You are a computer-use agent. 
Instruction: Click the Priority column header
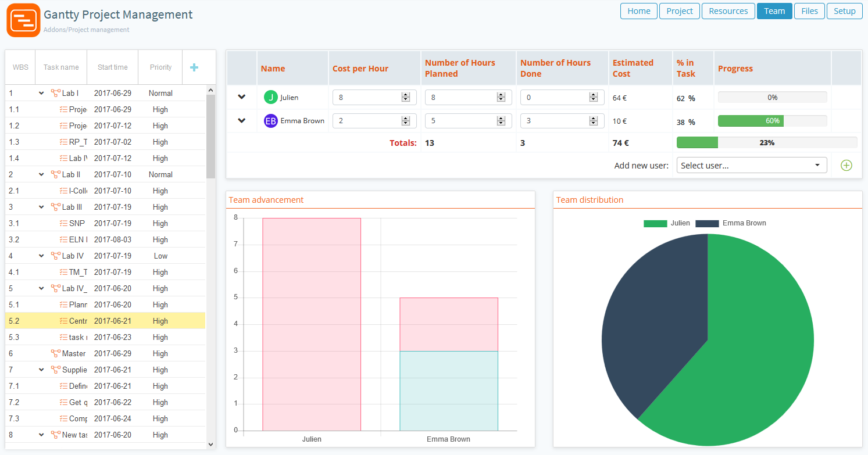[x=160, y=67]
